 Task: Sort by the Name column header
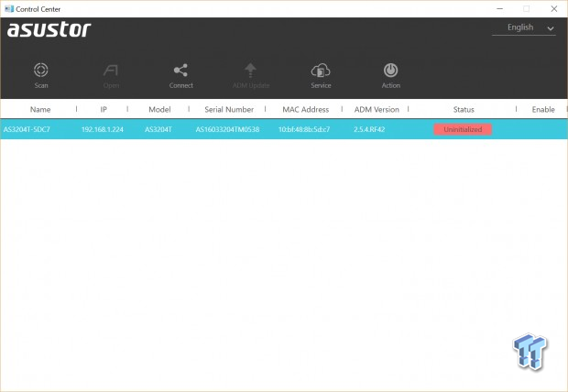40,109
